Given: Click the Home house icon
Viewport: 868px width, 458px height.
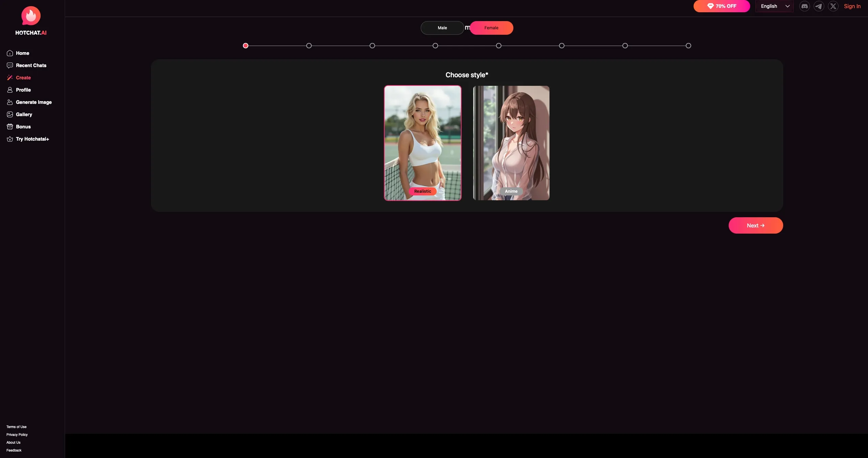Looking at the screenshot, I should [x=10, y=53].
